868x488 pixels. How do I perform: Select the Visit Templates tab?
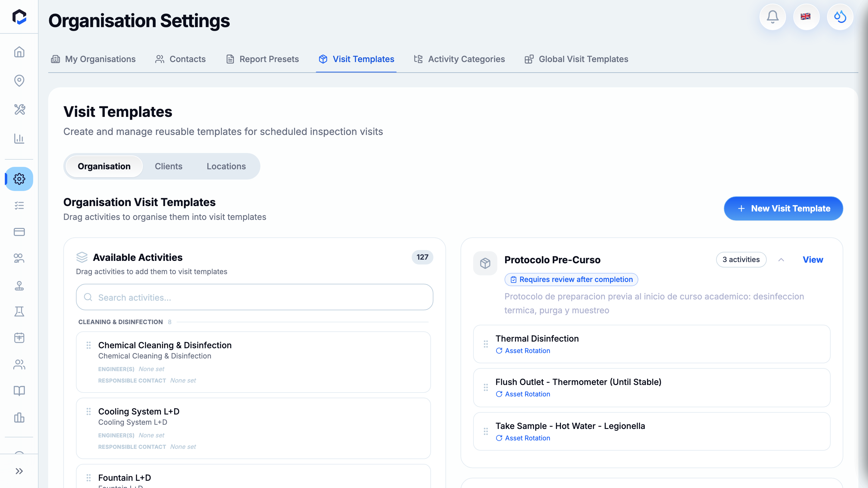pyautogui.click(x=356, y=59)
